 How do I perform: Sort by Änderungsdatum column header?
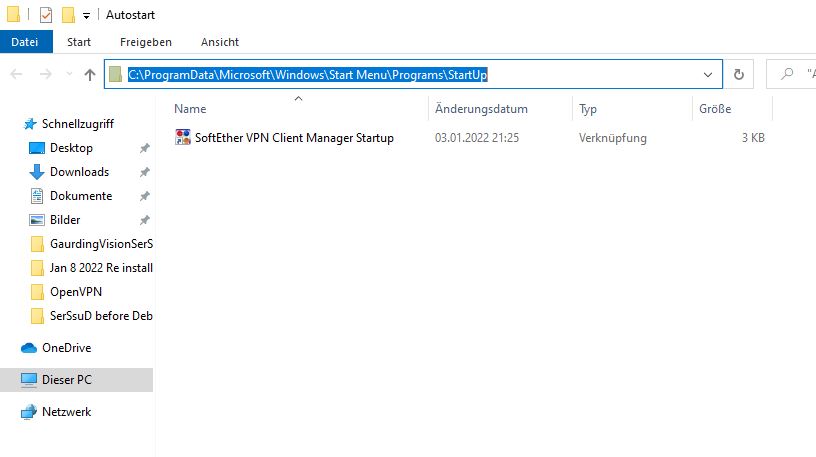481,109
